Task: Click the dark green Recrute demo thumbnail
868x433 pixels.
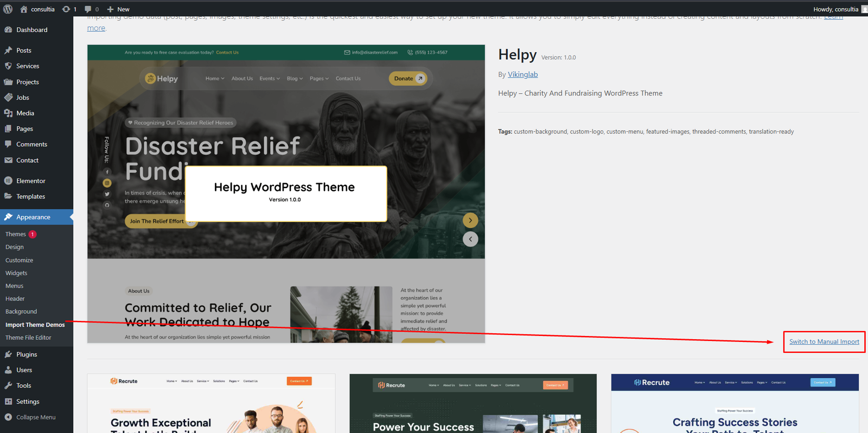Action: click(x=473, y=403)
